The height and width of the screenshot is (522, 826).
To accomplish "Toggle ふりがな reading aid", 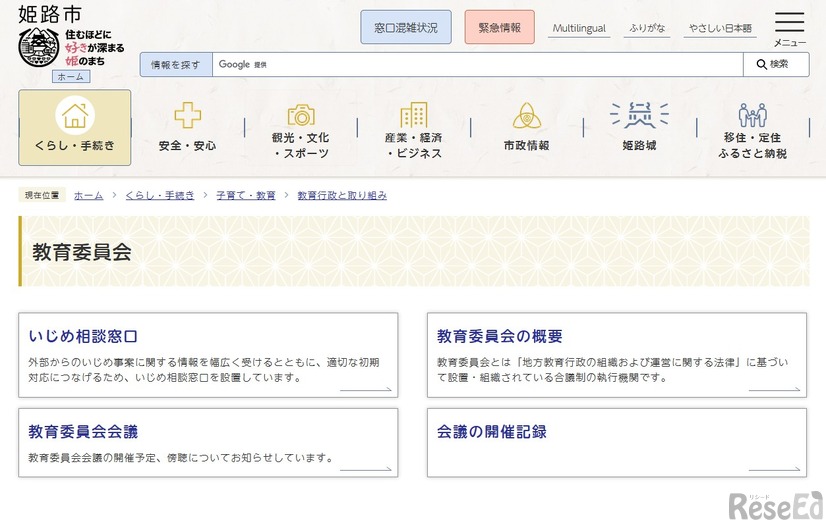I will (x=646, y=28).
